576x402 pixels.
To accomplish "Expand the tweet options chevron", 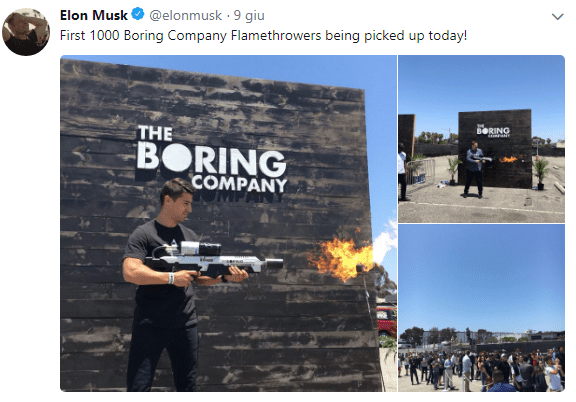I will pos(557,17).
